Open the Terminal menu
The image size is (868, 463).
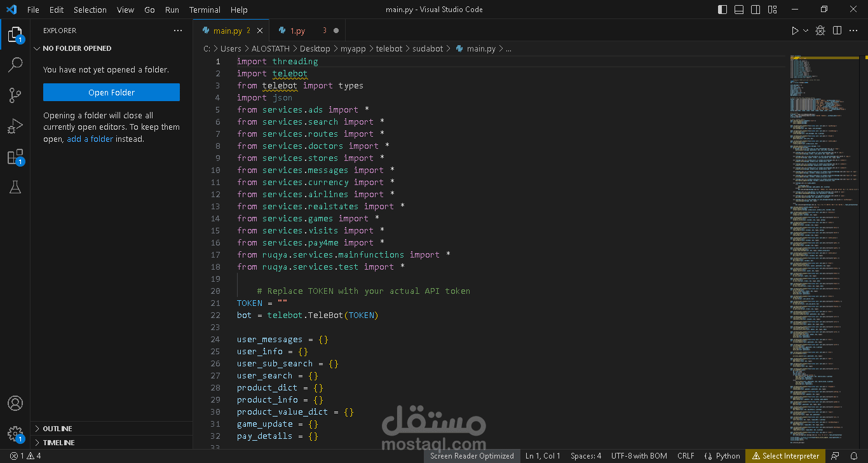205,10
